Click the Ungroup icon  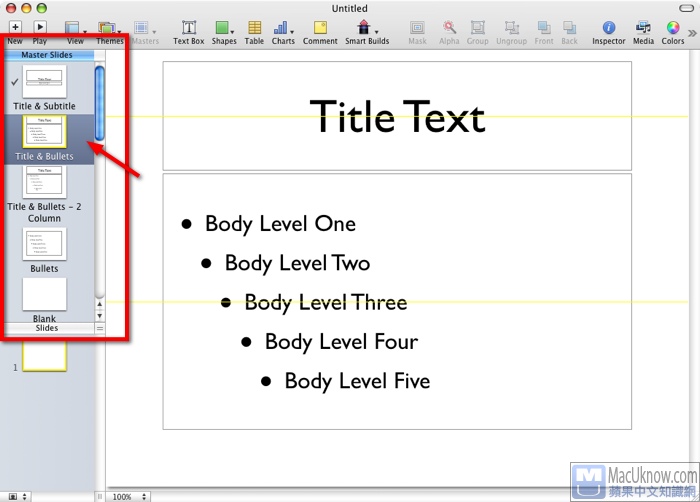pyautogui.click(x=512, y=28)
